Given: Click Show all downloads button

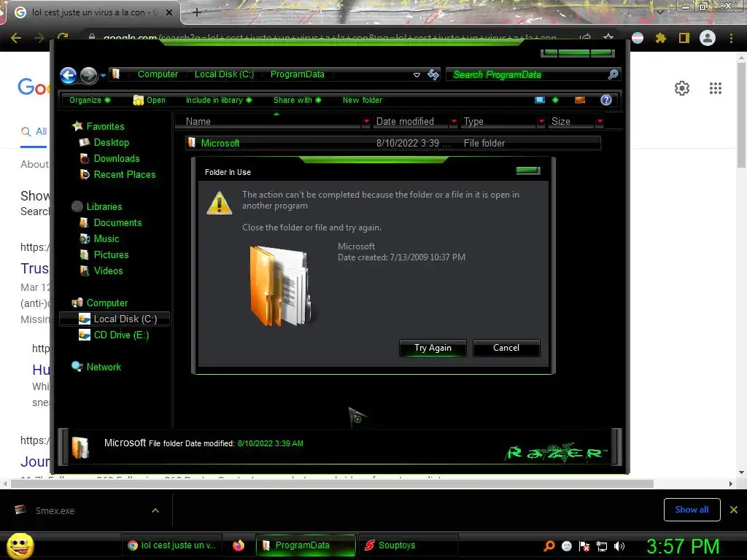Looking at the screenshot, I should tap(692, 510).
